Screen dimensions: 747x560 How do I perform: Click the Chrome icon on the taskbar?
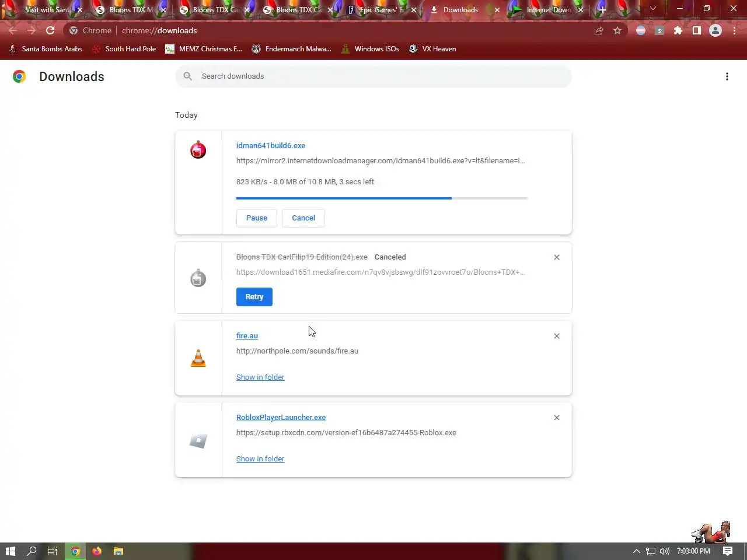75,551
